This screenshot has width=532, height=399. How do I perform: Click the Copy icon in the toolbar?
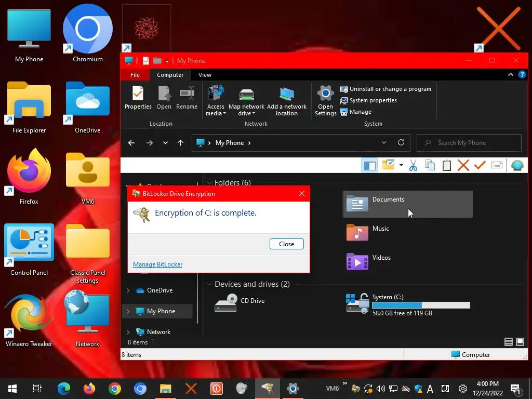click(x=430, y=165)
